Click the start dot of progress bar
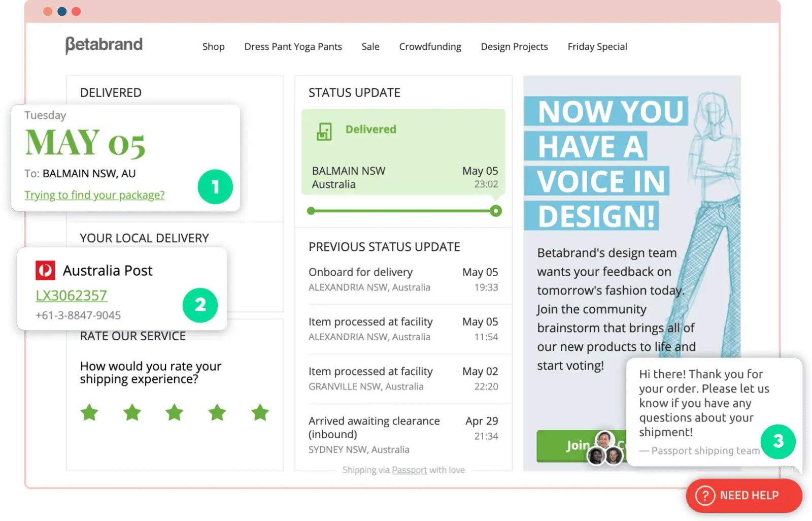This screenshot has width=812, height=521. [x=311, y=211]
